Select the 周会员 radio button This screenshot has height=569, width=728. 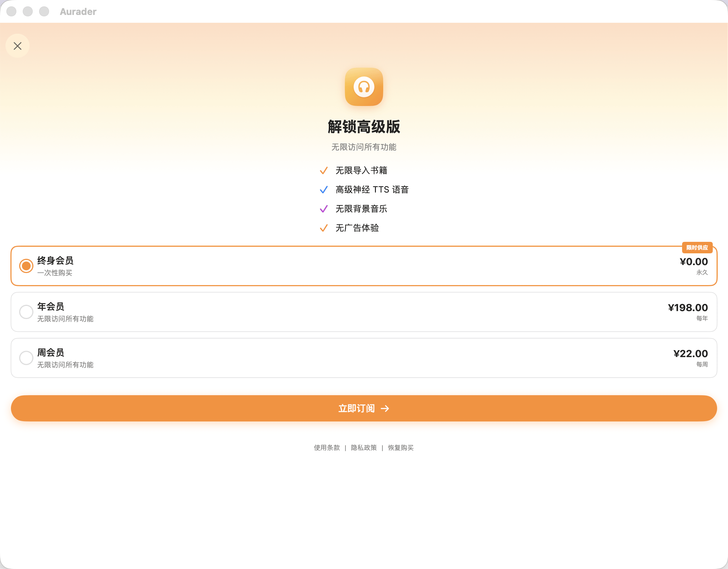tap(26, 358)
